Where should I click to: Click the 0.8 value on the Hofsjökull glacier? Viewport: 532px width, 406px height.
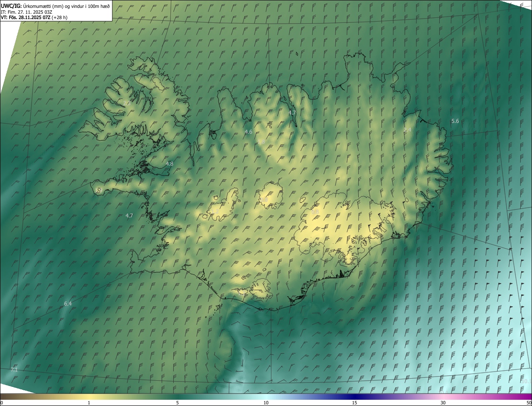(x=265, y=200)
